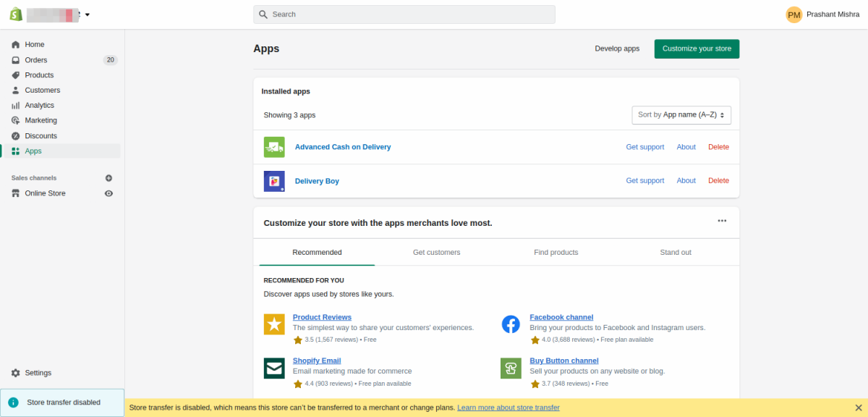Open About for Delivery Boy app
Screen dimensions: 868x417
[x=686, y=181]
